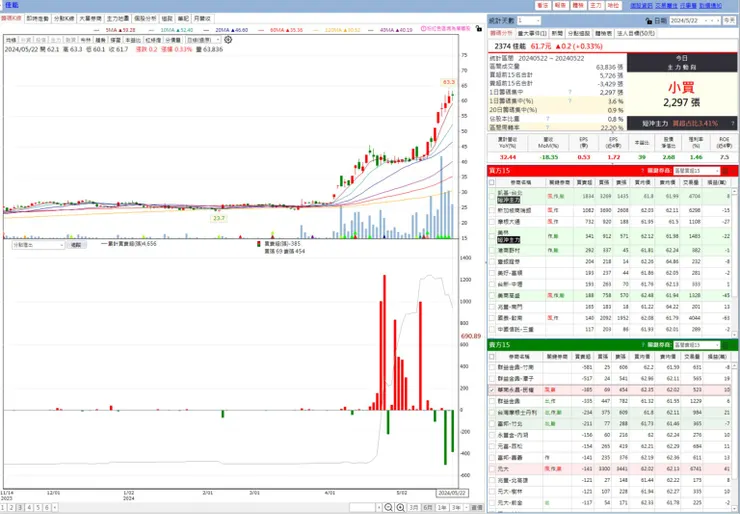Click scroll-down arrow of 賣方15 table
Image resolution: width=740 pixels, height=514 pixels.
click(x=735, y=506)
